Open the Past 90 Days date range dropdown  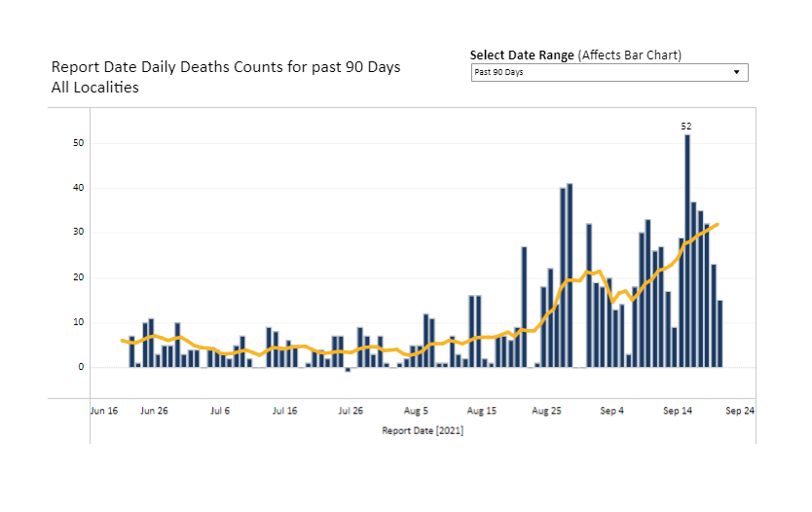609,72
